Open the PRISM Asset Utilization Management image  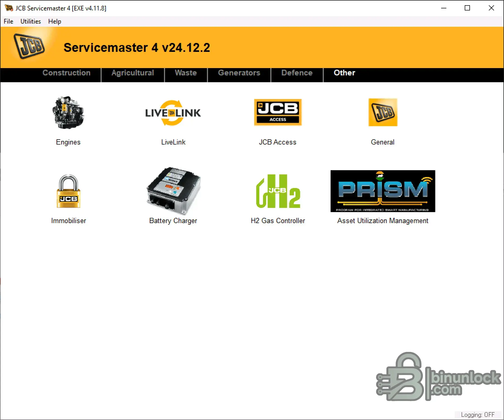click(x=383, y=191)
